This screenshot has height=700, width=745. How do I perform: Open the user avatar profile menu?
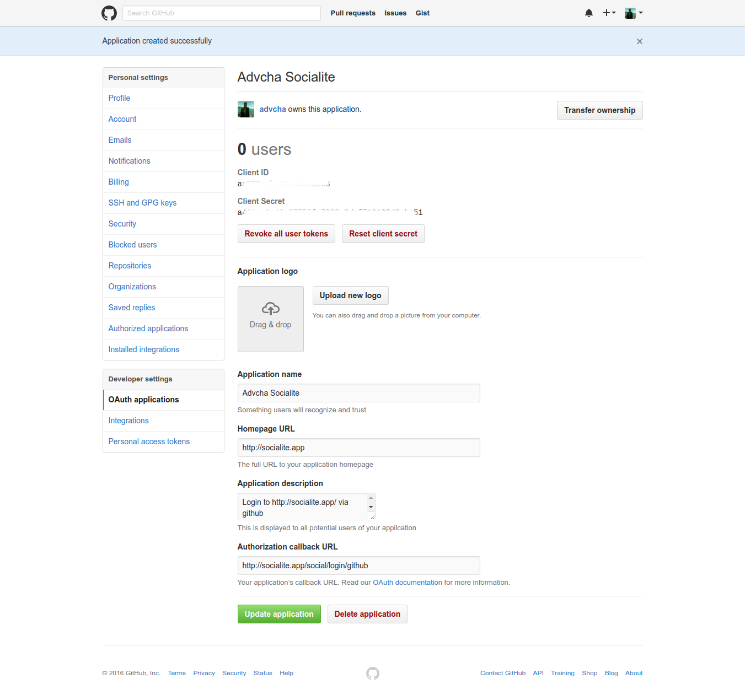(x=633, y=13)
